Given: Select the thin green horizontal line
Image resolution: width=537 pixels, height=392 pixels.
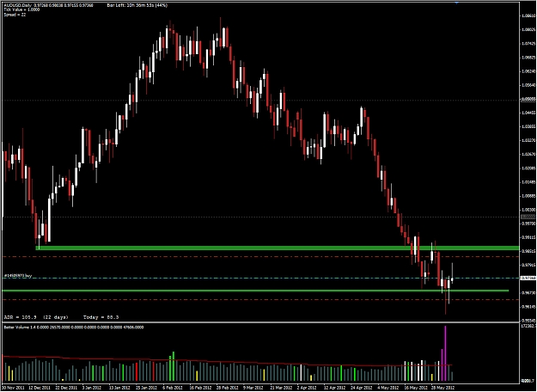Looking at the screenshot, I should point(255,291).
